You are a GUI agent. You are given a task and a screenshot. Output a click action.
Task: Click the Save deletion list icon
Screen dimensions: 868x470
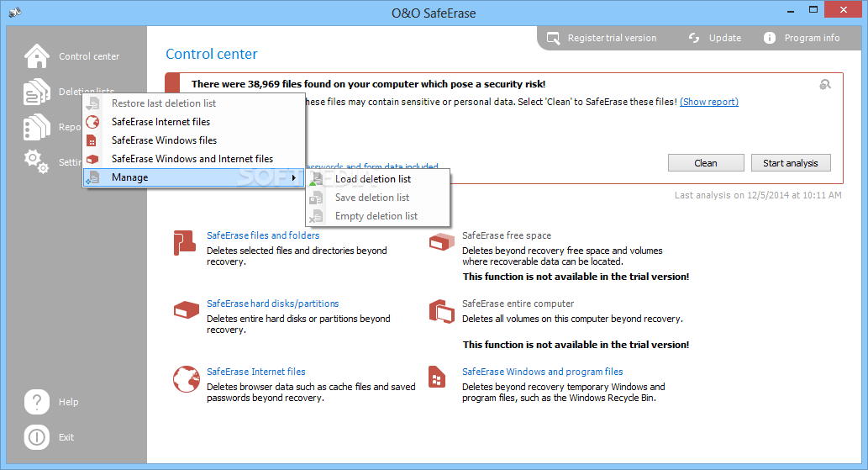tap(316, 198)
